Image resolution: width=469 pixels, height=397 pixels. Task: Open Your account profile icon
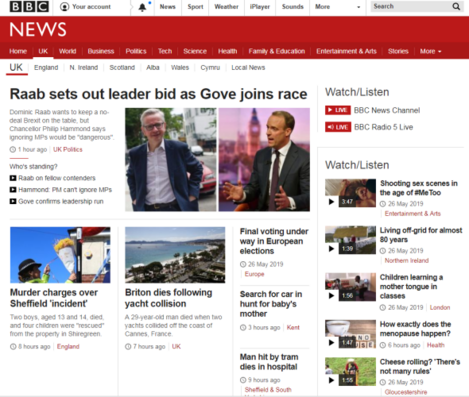coord(64,7)
